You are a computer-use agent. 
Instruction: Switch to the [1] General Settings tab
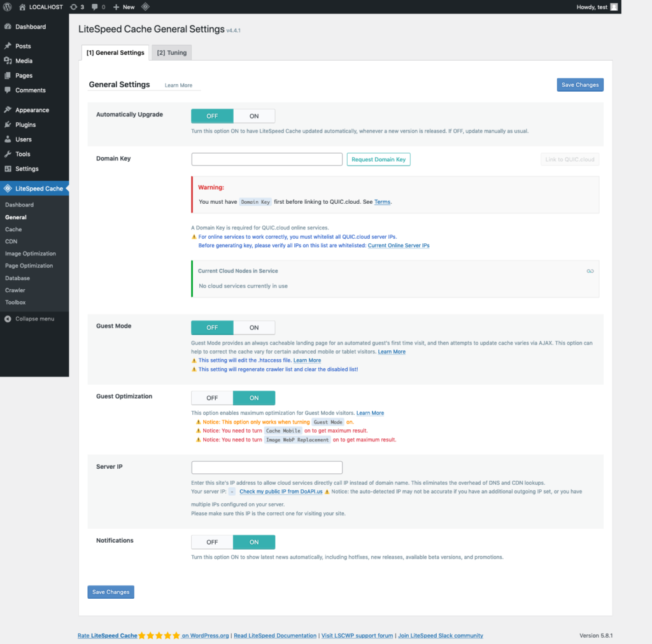[x=115, y=53]
